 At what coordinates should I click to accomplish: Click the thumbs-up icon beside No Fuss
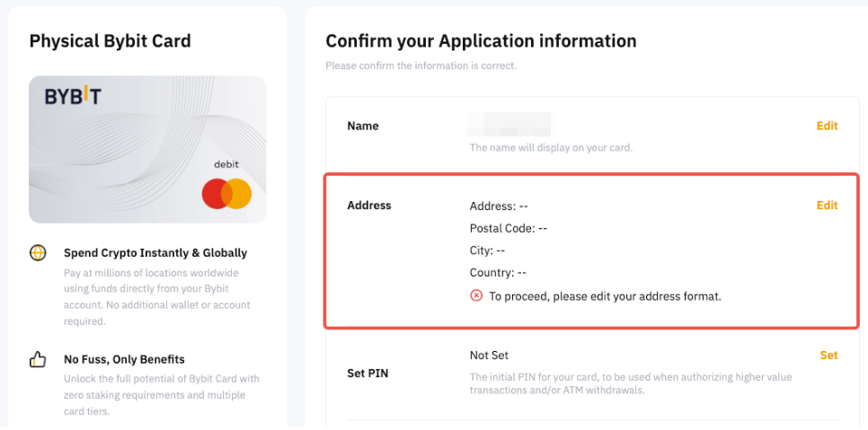click(38, 360)
